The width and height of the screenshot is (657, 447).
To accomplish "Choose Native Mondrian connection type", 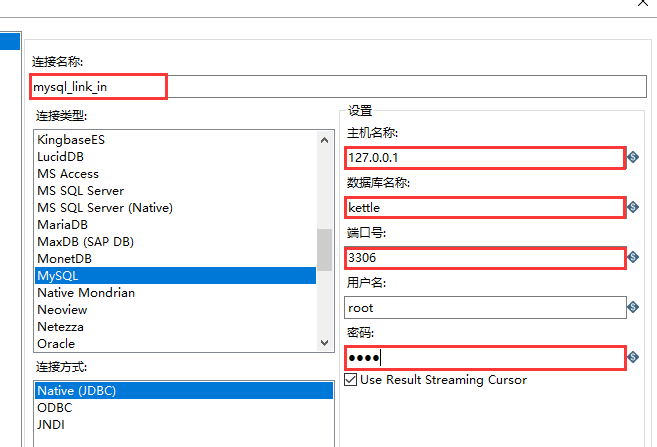I will 176,292.
